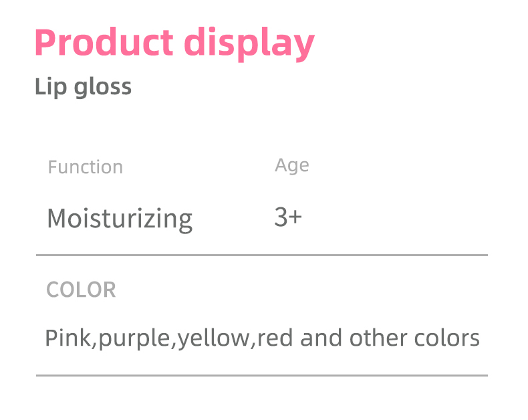Click the pink "Product display" heading
This screenshot has height=420, width=528.
174,42
